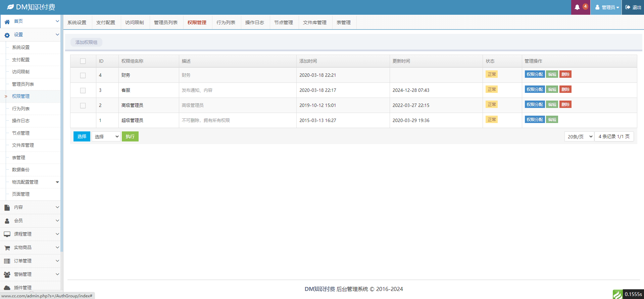This screenshot has width=644, height=299.
Task: Open the 选择 bulk action dropdown
Action: [106, 136]
